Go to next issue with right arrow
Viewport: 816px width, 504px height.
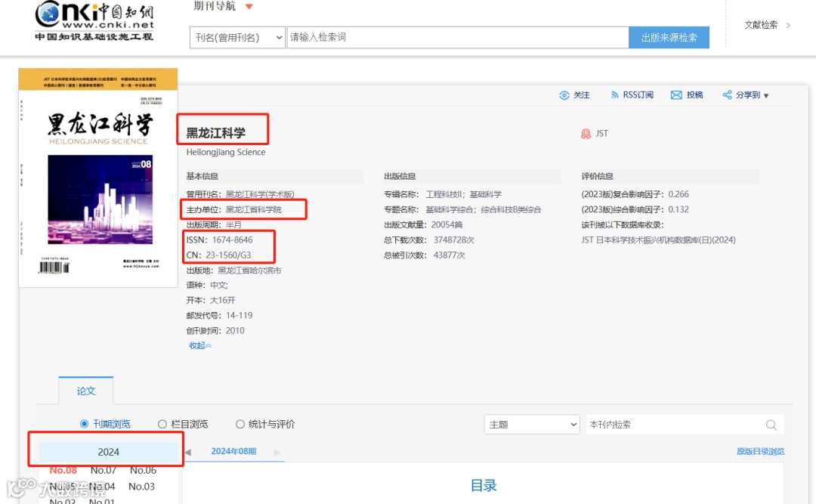point(277,453)
